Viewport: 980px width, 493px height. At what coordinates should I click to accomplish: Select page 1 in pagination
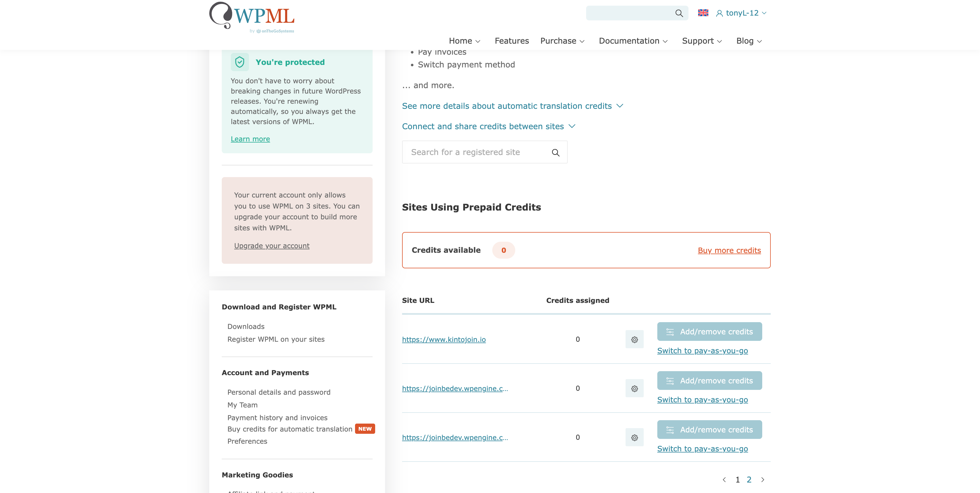point(737,480)
